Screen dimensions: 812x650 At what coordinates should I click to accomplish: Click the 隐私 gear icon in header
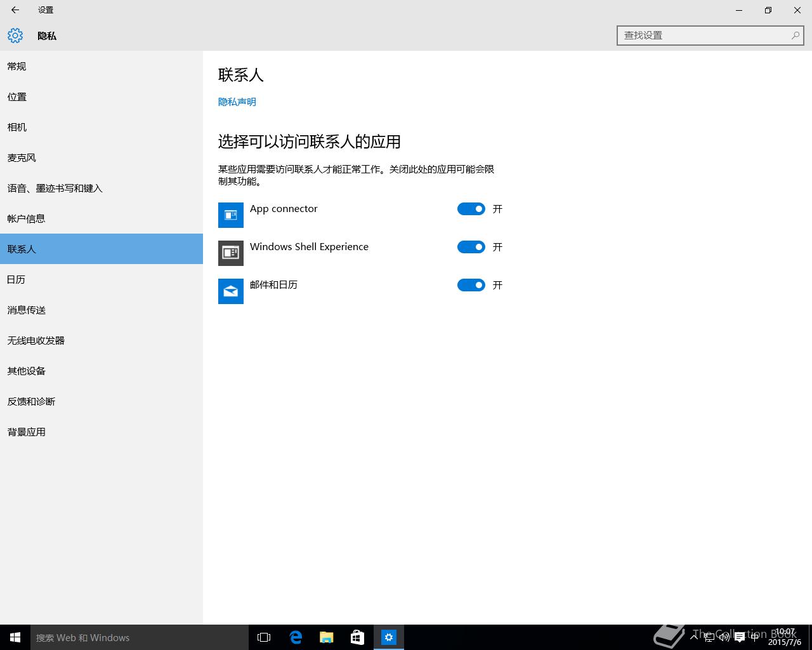tap(15, 36)
